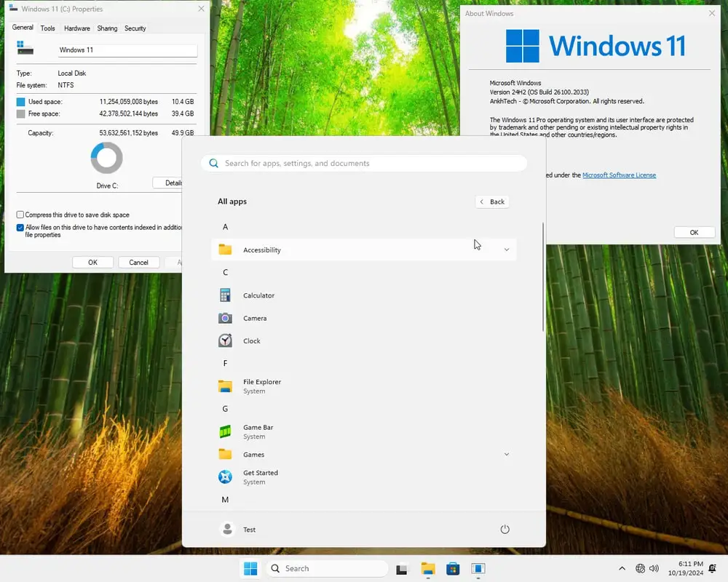The image size is (728, 582).
Task: Click the Windows Start button on taskbar
Action: click(x=250, y=569)
